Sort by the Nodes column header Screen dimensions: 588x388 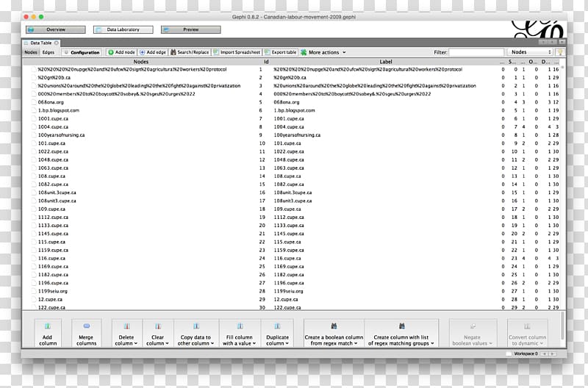pyautogui.click(x=141, y=62)
